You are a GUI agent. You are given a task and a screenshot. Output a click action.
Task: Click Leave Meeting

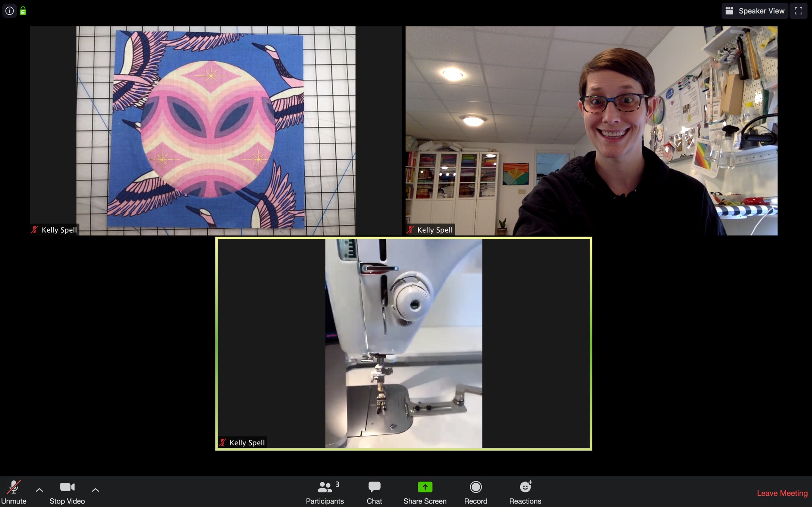pos(782,493)
